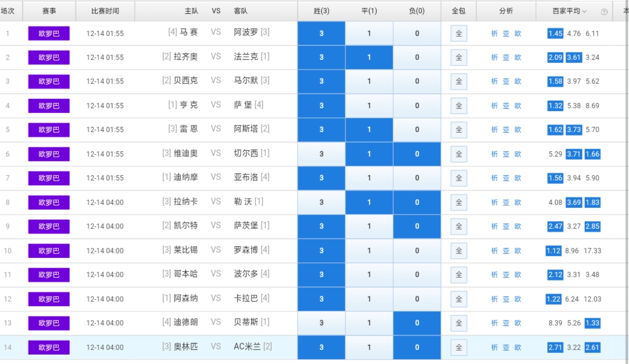Image resolution: width=629 pixels, height=364 pixels.
Task: Open 欧 link for 凯尔特 vs 萨茨堡
Action: coord(518,227)
